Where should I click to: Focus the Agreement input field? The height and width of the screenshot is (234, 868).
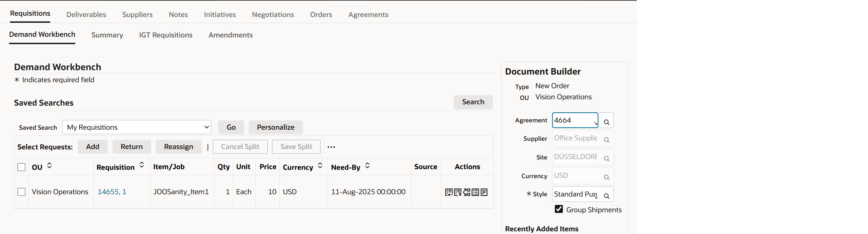point(573,120)
